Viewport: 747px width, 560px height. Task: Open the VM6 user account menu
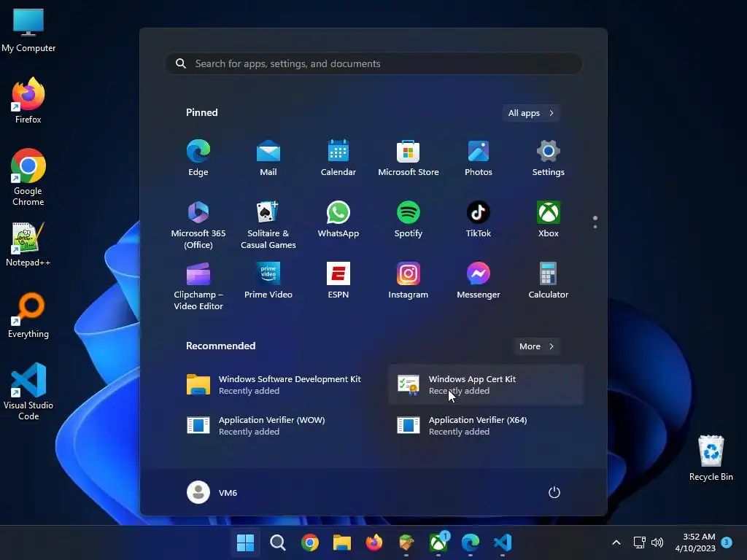[212, 492]
